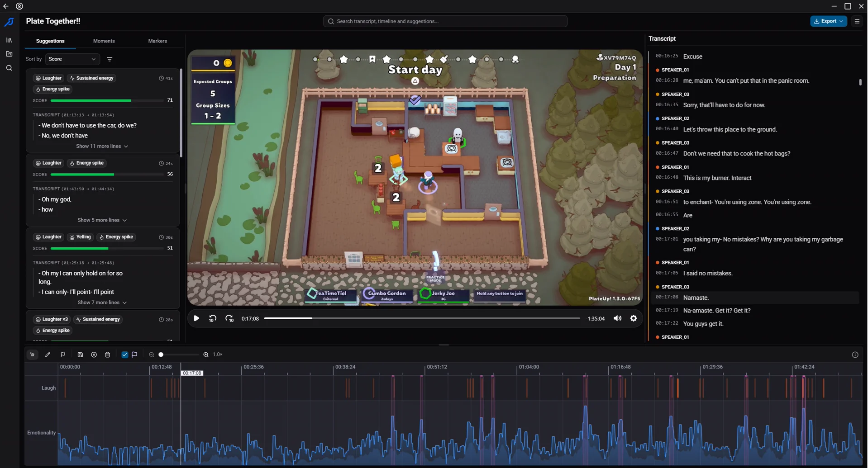Switch to the Moments tab

(x=104, y=41)
